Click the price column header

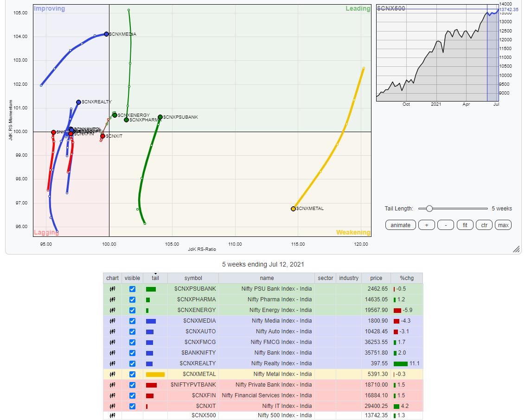pyautogui.click(x=376, y=278)
